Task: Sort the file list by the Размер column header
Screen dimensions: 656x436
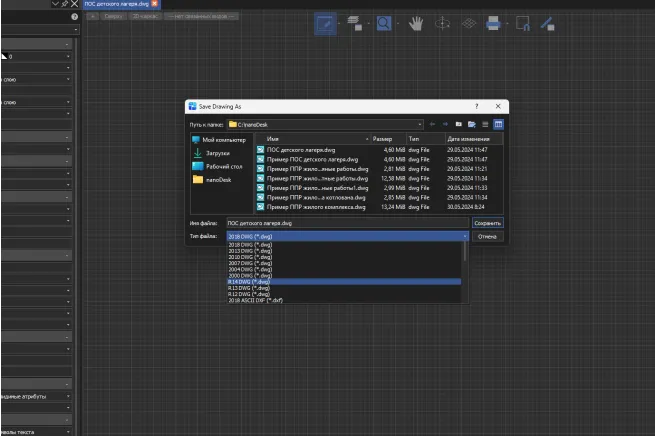Action: pos(383,139)
